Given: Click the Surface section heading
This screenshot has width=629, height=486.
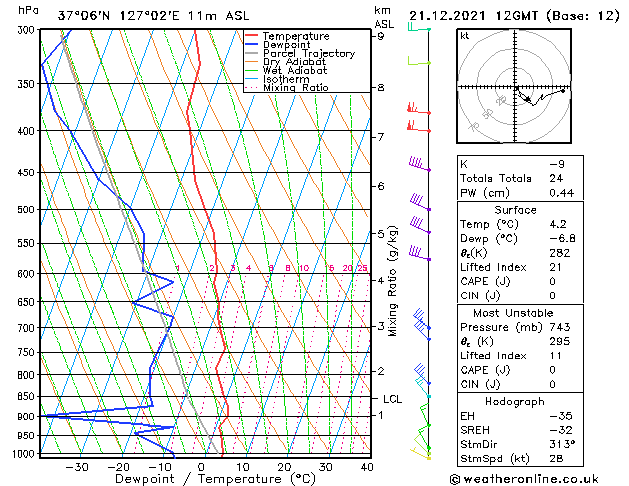Looking at the screenshot, I should pyautogui.click(x=515, y=210).
